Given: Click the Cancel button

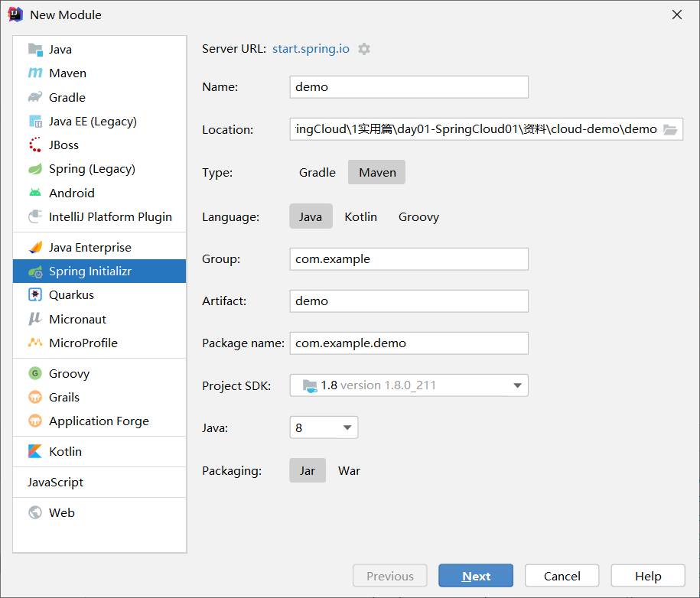Looking at the screenshot, I should [x=562, y=576].
